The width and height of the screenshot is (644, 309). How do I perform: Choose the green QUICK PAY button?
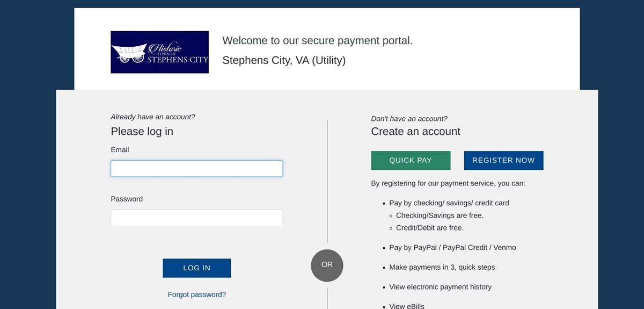(411, 160)
